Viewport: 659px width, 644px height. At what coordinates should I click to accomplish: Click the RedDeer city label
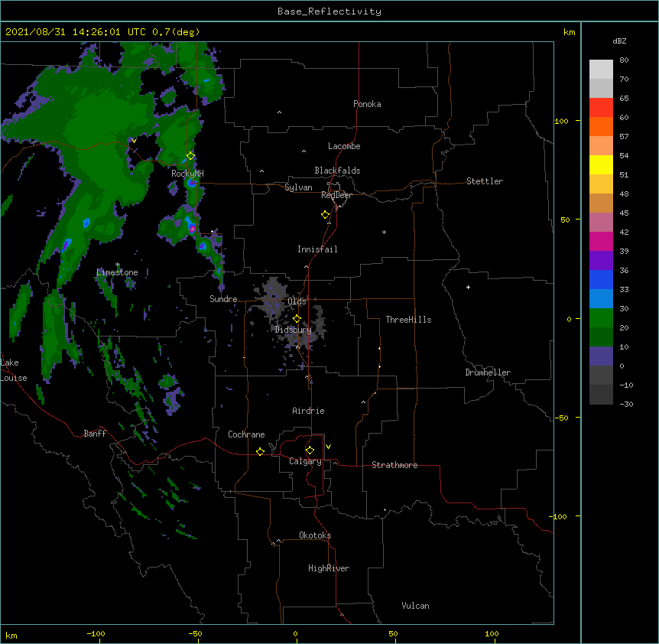pyautogui.click(x=336, y=195)
